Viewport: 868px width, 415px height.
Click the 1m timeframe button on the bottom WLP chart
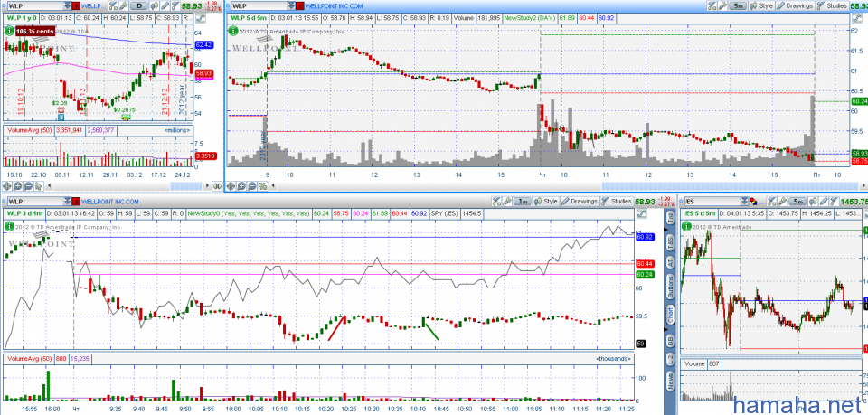click(x=522, y=201)
